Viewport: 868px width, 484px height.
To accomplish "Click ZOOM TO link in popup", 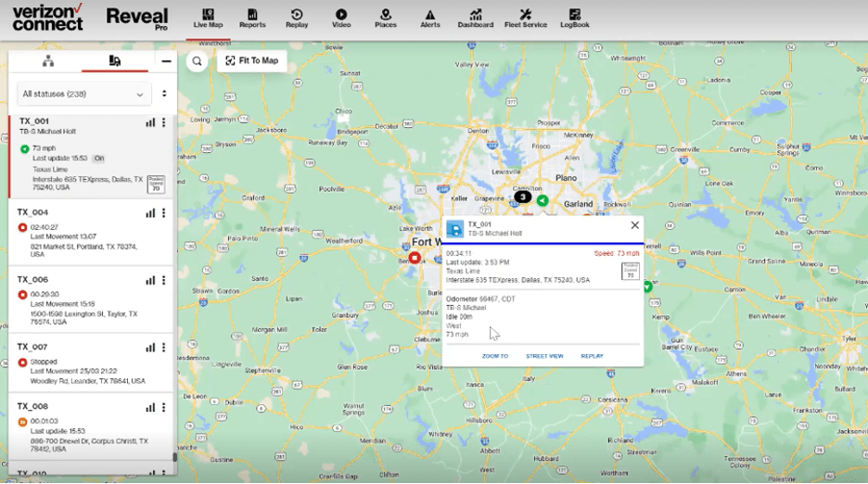I will (x=495, y=356).
